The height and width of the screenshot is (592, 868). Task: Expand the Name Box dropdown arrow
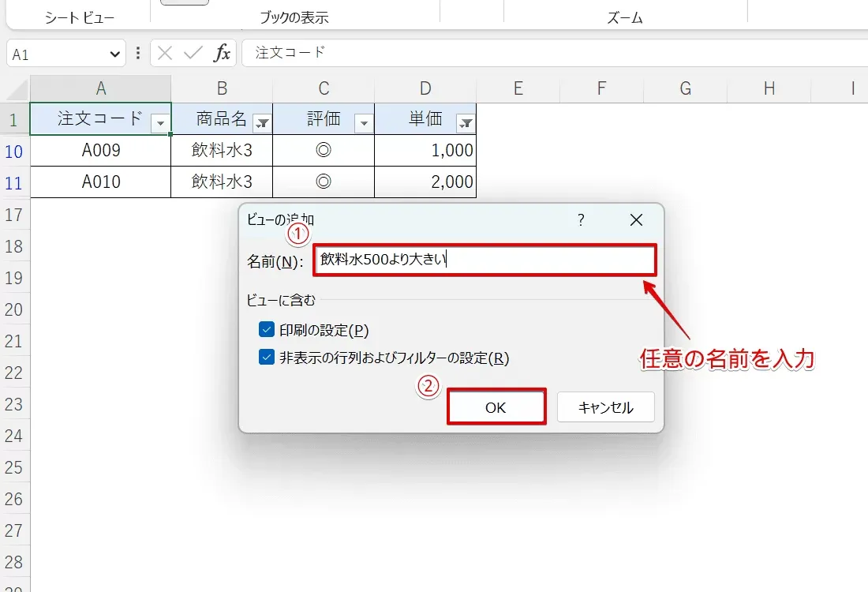114,54
